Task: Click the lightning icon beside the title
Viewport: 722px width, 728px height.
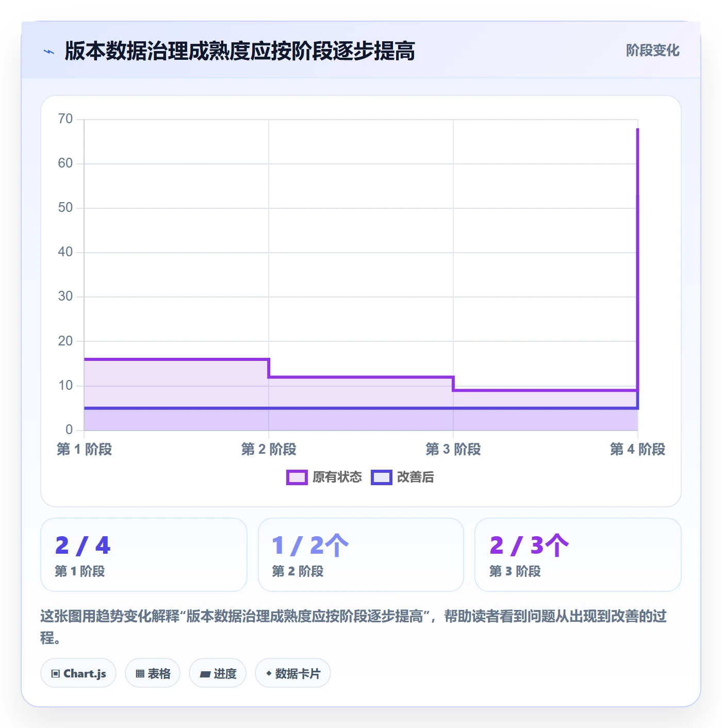Action: point(49,52)
